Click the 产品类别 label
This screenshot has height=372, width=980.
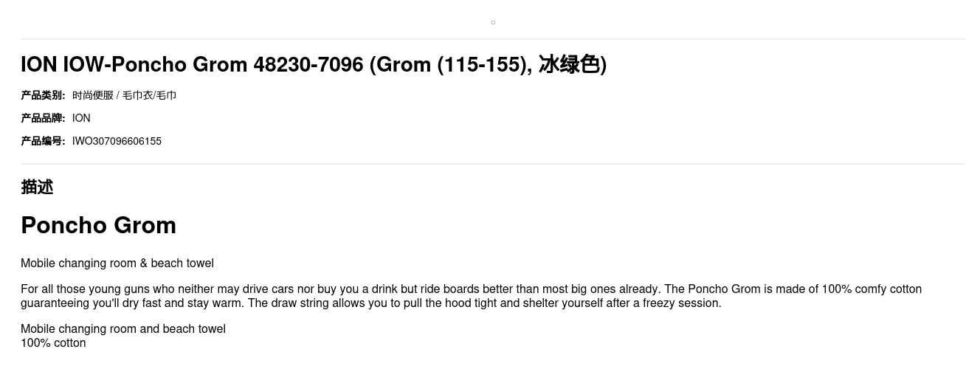pos(43,95)
